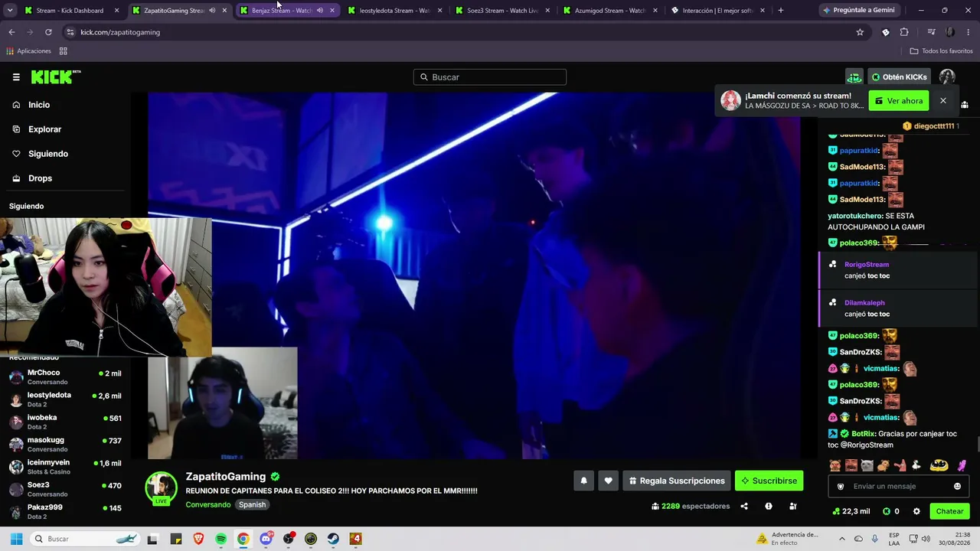This screenshot has height=551, width=980.
Task: Open Brave browser from the taskbar
Action: (198, 539)
